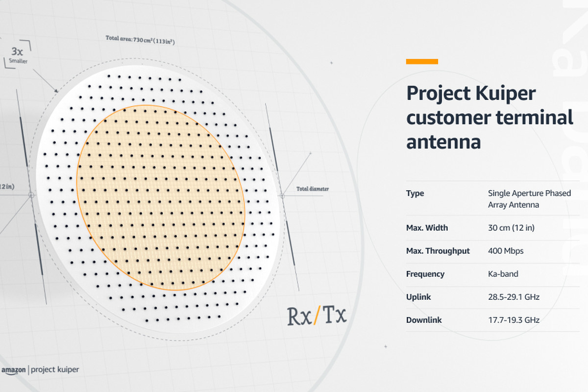The image size is (588, 392).
Task: Click the 'Rx/Tx' label near the antenna
Action: pos(317,316)
